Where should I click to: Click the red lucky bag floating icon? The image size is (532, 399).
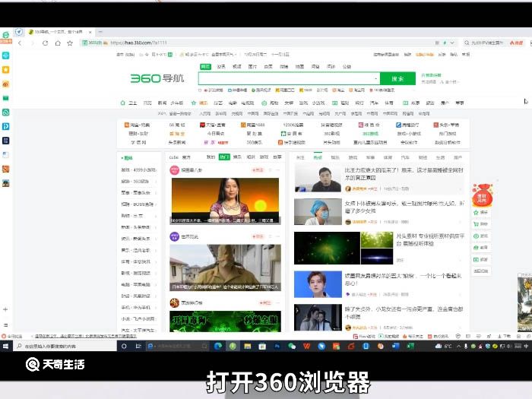[x=482, y=195]
